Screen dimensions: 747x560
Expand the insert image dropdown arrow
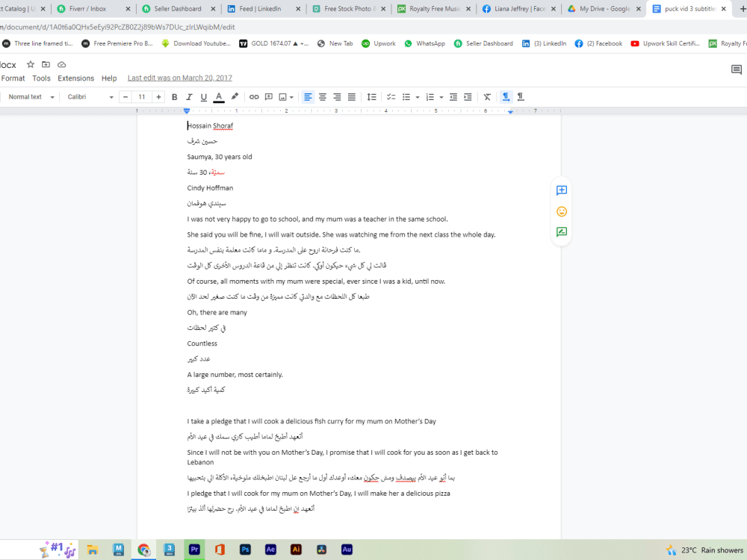(x=291, y=97)
